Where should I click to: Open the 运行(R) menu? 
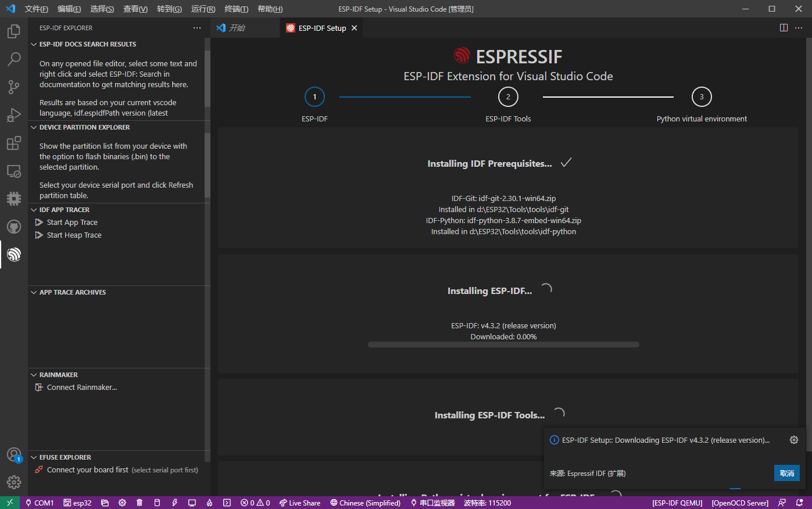coord(203,9)
